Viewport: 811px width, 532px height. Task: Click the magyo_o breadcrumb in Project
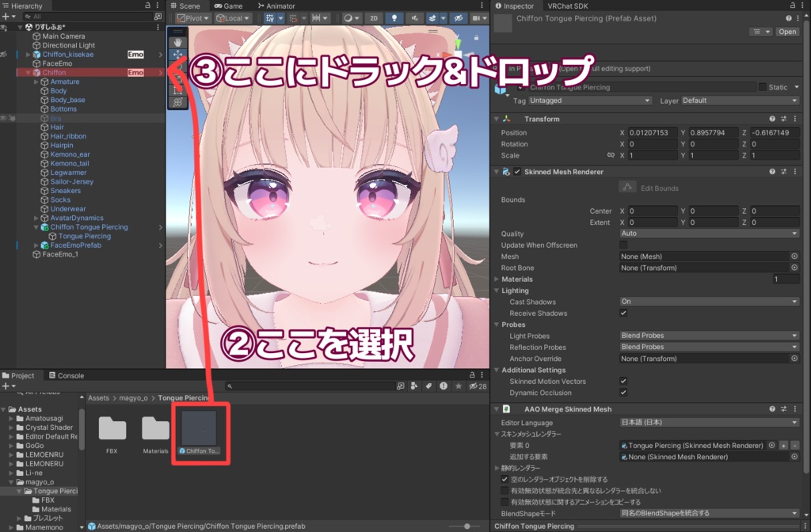pos(133,397)
